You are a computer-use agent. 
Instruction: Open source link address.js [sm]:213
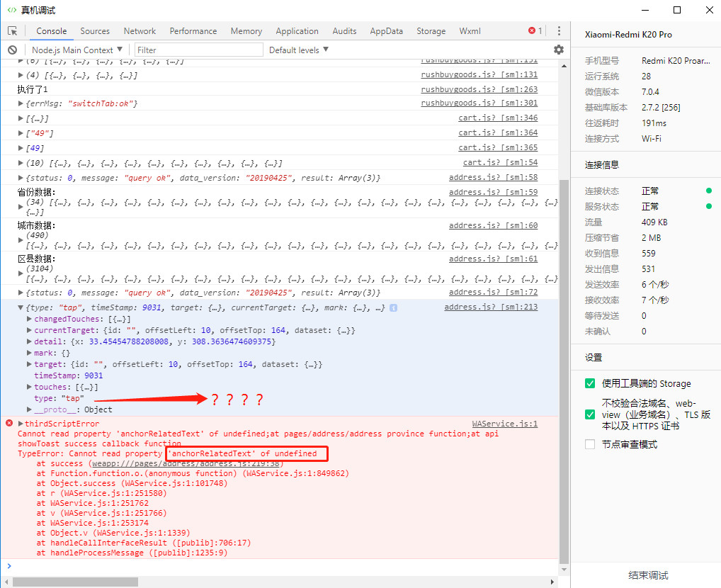click(491, 307)
